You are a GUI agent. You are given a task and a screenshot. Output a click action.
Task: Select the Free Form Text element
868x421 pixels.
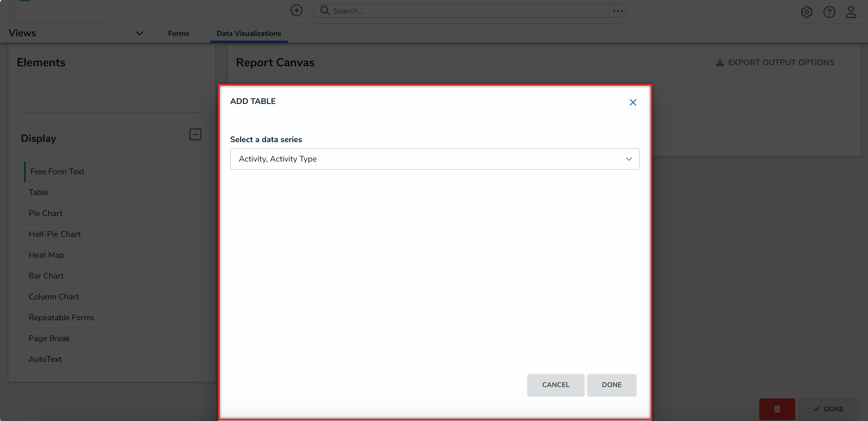click(x=57, y=172)
